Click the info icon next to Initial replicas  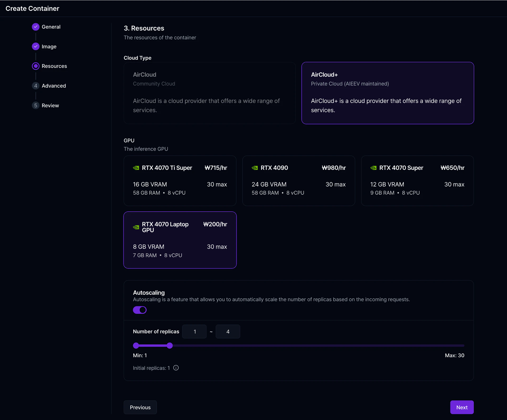pyautogui.click(x=176, y=368)
